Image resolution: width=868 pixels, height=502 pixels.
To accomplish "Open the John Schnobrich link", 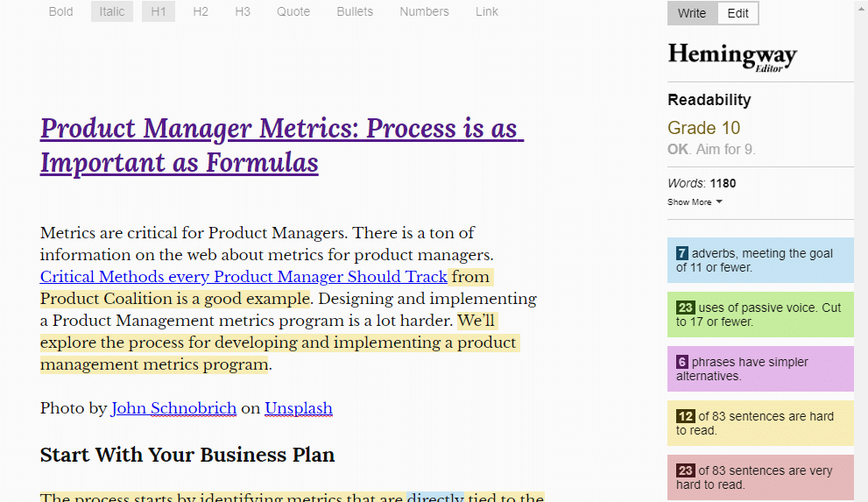I will (x=173, y=408).
